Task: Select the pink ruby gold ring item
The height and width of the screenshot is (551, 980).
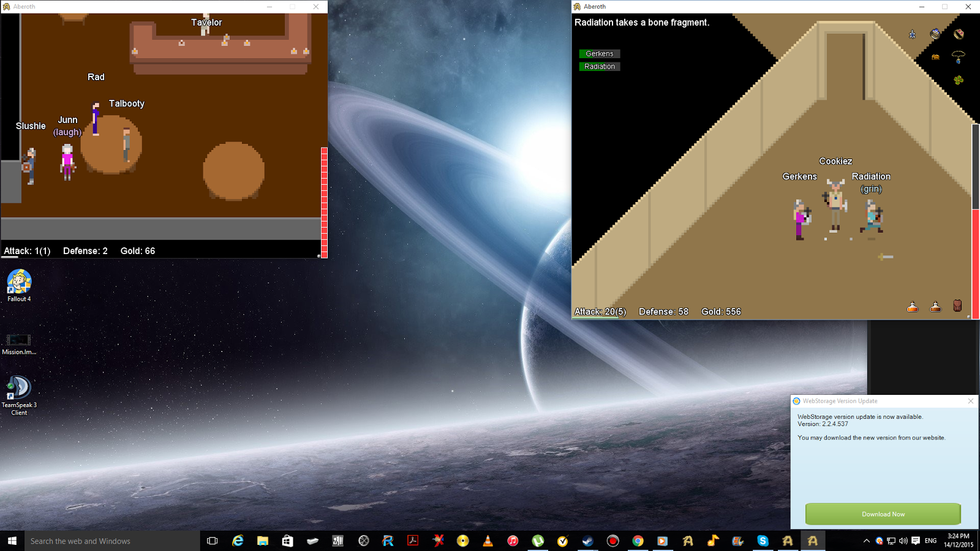Action: point(959,34)
